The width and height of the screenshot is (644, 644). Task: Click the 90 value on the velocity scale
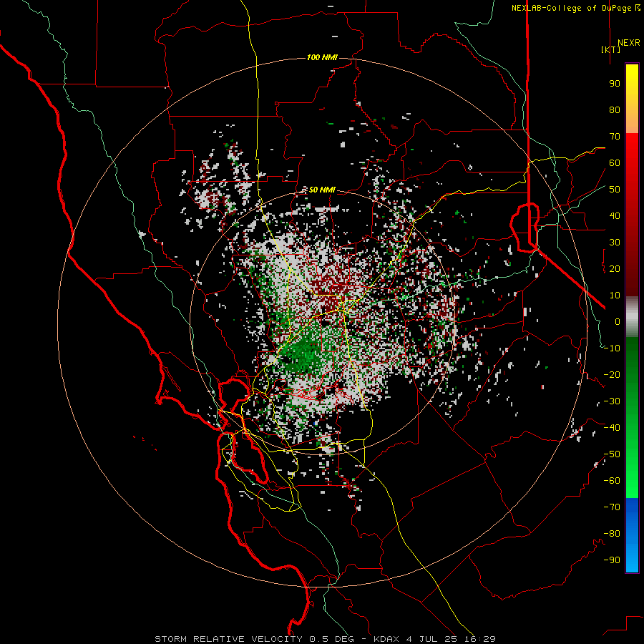pyautogui.click(x=615, y=84)
